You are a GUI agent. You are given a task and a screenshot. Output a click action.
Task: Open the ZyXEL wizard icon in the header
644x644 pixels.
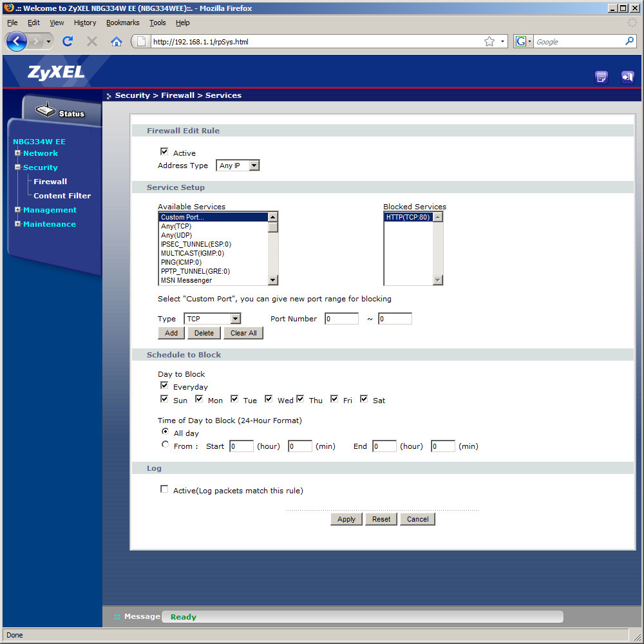(x=601, y=77)
